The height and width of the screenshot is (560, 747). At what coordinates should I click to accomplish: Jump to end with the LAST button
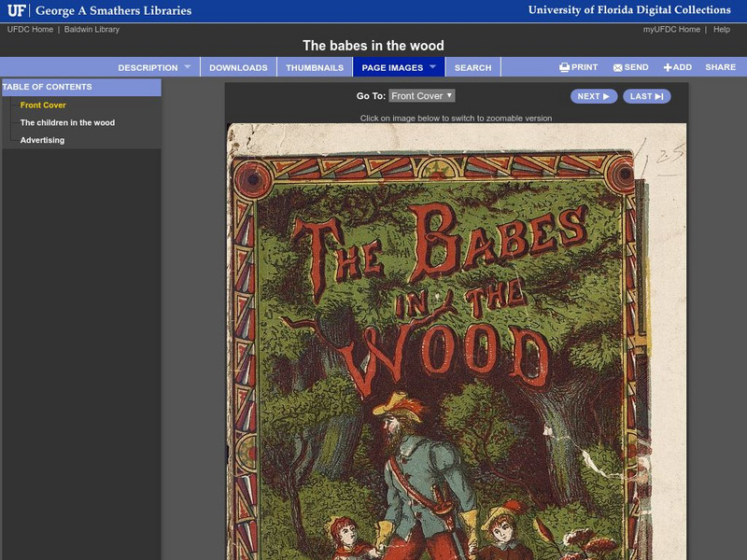click(646, 95)
